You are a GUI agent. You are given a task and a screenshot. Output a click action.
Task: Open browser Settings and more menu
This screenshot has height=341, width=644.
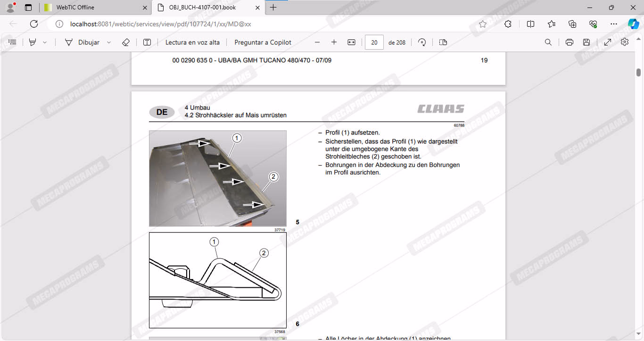coord(613,24)
